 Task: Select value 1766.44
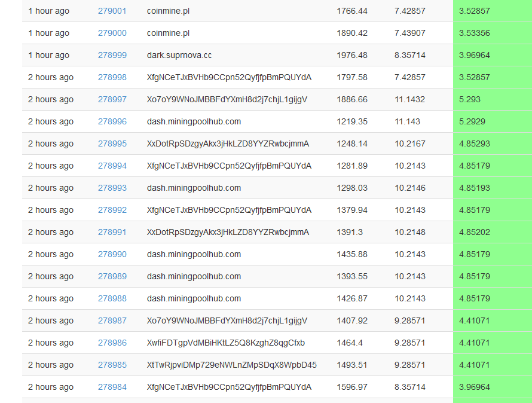tap(352, 11)
